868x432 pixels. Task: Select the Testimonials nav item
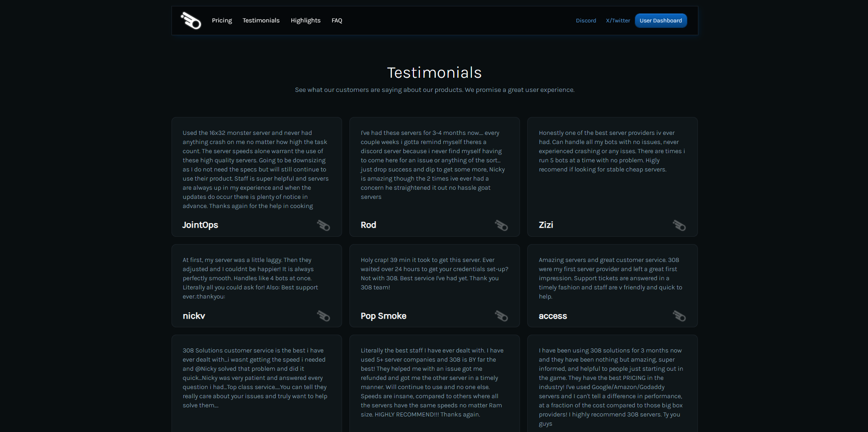(x=261, y=20)
